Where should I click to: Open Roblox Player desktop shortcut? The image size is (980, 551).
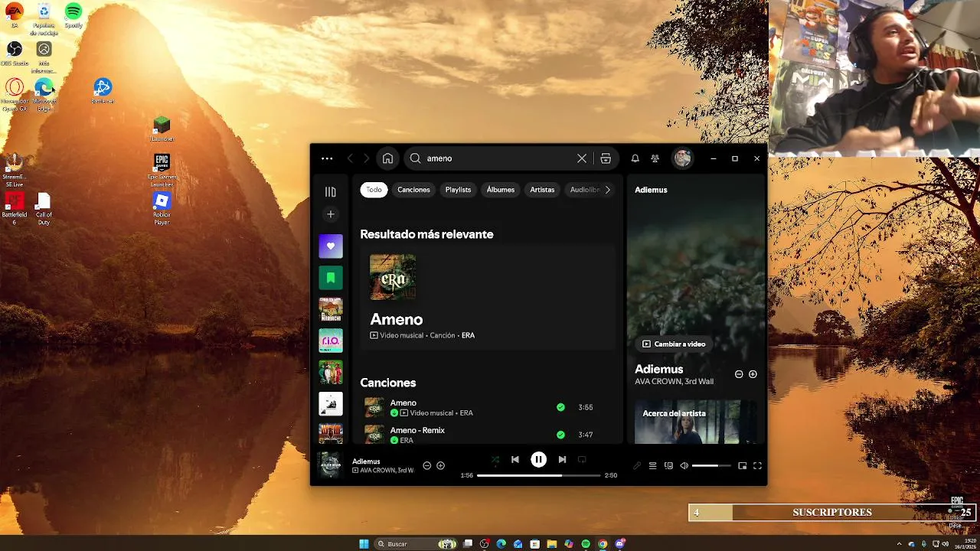click(162, 208)
